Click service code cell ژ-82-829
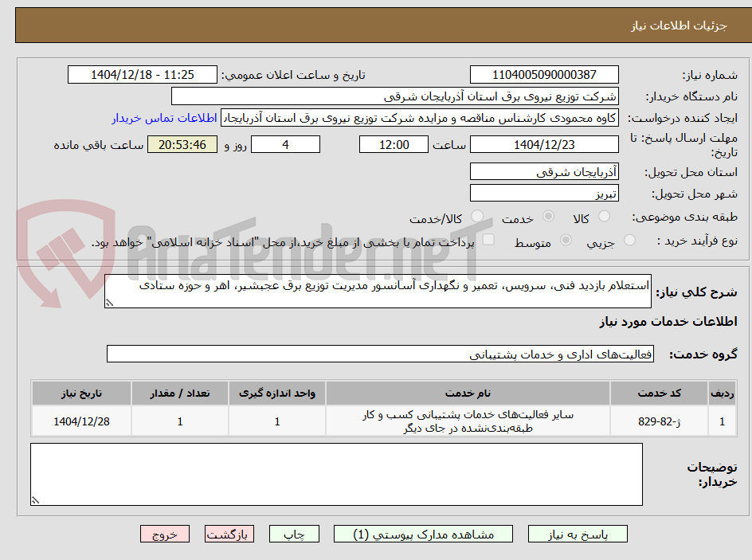The width and height of the screenshot is (752, 560). coord(659,421)
